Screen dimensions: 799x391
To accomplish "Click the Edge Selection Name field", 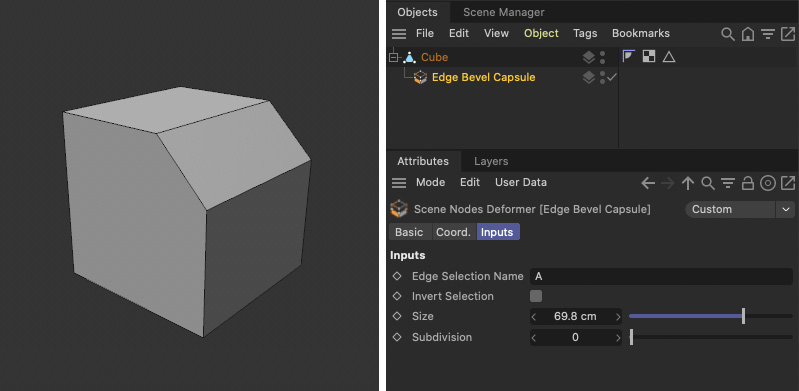I will [x=661, y=276].
